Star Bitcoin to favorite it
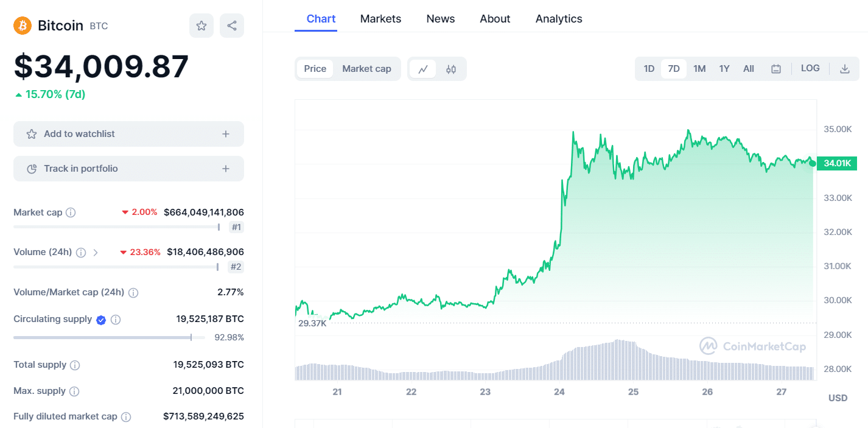868x428 pixels. pyautogui.click(x=201, y=25)
